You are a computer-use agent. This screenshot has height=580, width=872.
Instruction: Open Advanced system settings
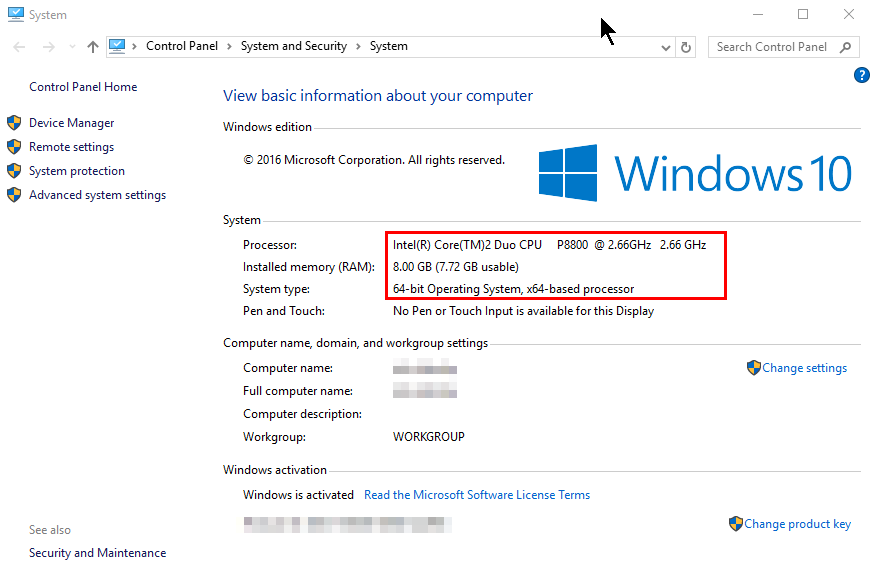97,195
